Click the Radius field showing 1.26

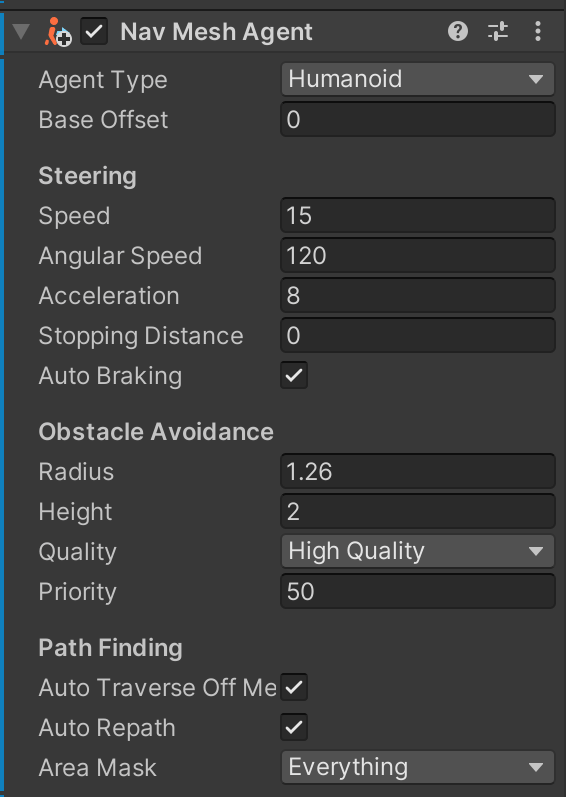point(418,471)
